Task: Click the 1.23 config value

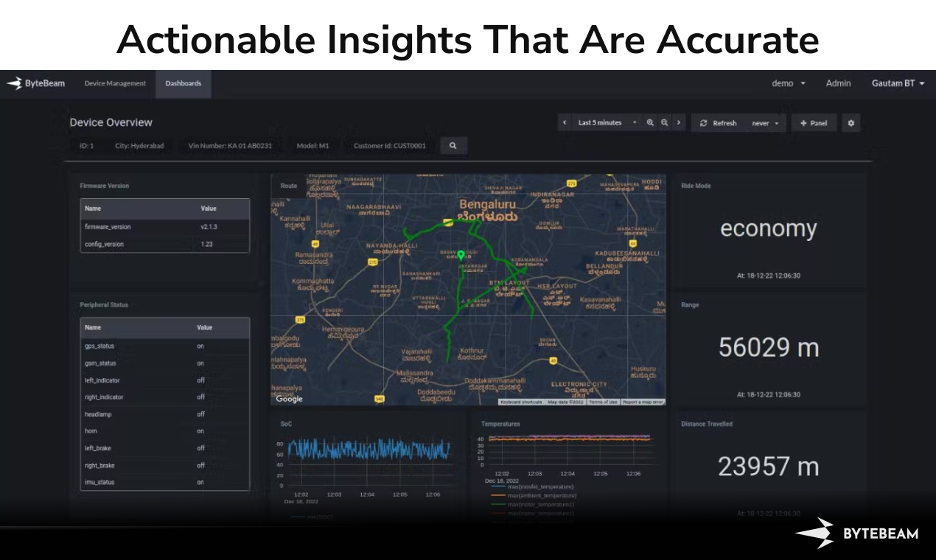Action: tap(206, 244)
